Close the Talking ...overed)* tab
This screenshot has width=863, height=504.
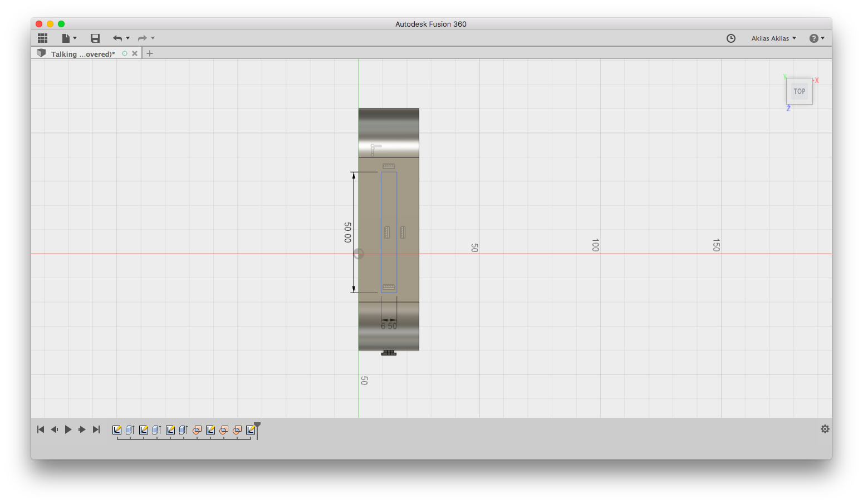click(x=135, y=53)
